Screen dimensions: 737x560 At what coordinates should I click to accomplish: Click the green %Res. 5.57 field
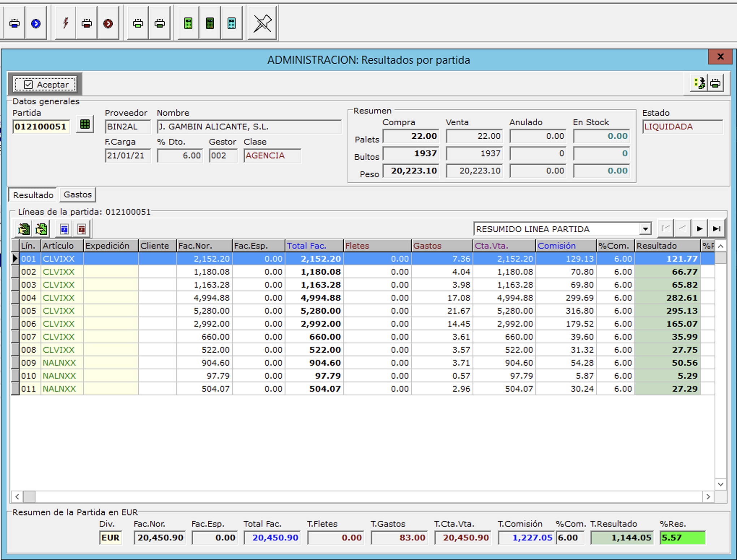(682, 538)
